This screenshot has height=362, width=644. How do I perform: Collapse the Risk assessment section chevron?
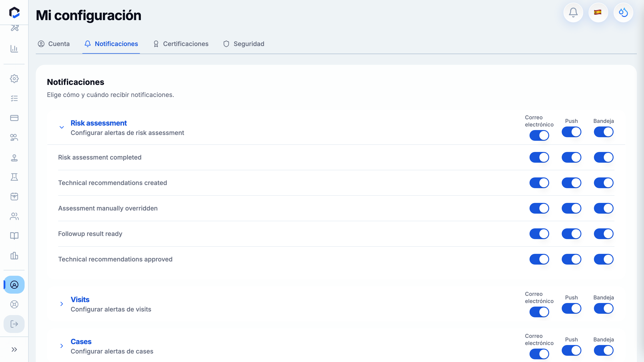point(62,127)
